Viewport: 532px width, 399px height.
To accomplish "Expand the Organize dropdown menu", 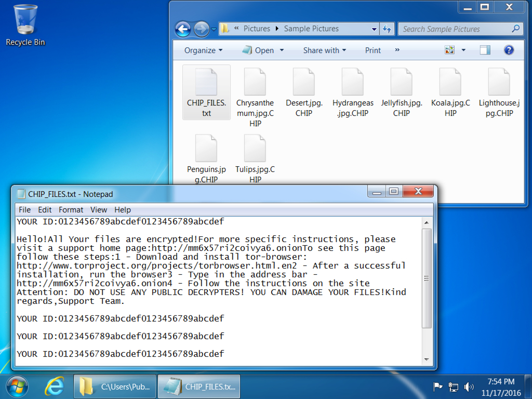I will 203,50.
